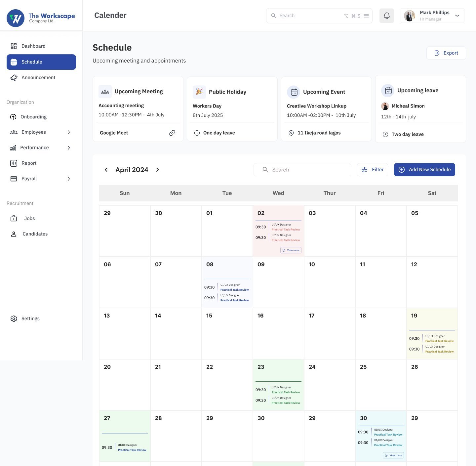This screenshot has width=476, height=466.
Task: Click the Export button
Action: [446, 53]
